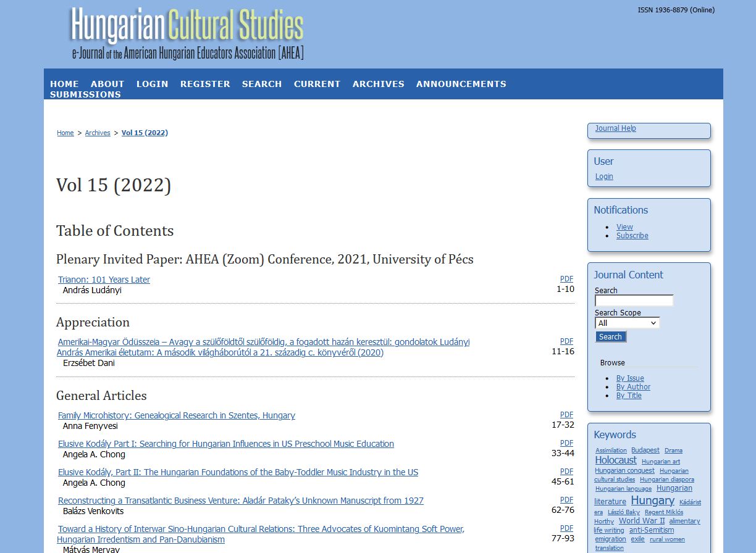This screenshot has width=756, height=553.
Task: Click the Login link under User
Action: [x=604, y=177]
